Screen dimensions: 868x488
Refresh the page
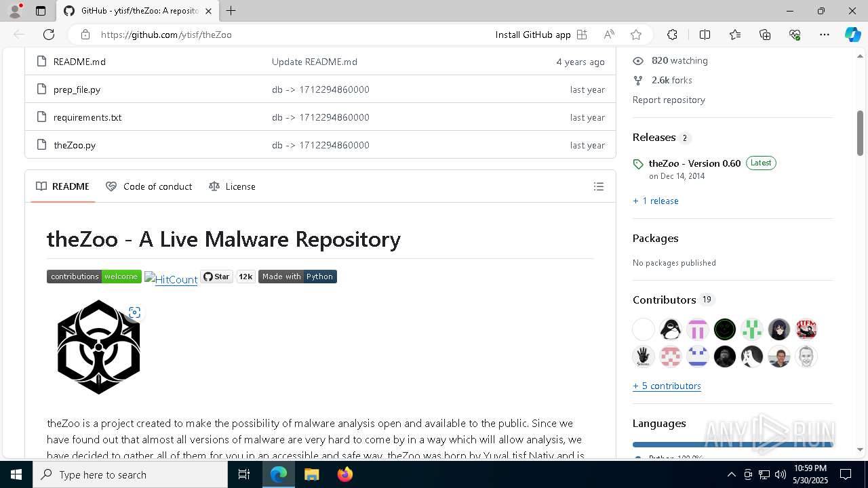(x=49, y=35)
